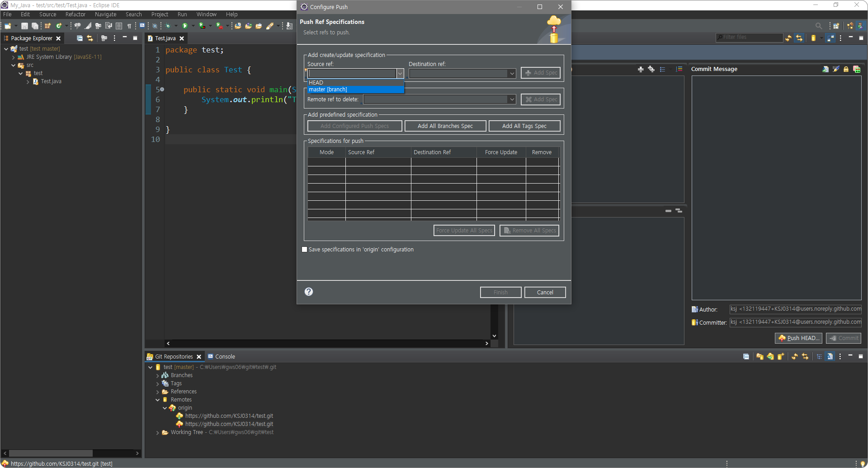
Task: Open the Navigate menu
Action: point(105,14)
